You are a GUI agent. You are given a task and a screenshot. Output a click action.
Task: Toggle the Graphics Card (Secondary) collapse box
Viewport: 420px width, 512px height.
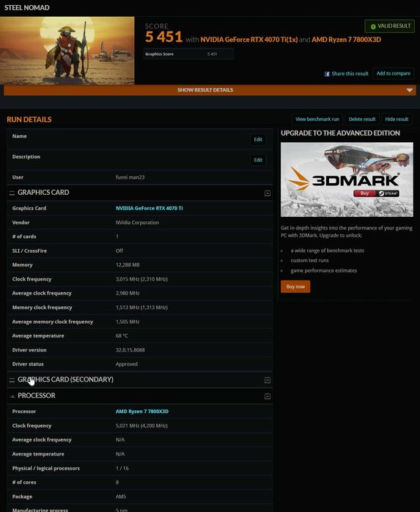click(268, 380)
